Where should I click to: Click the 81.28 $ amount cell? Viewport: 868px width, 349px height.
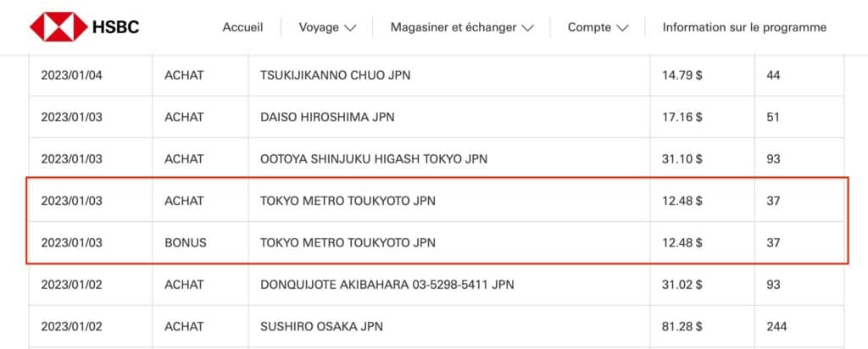[682, 326]
